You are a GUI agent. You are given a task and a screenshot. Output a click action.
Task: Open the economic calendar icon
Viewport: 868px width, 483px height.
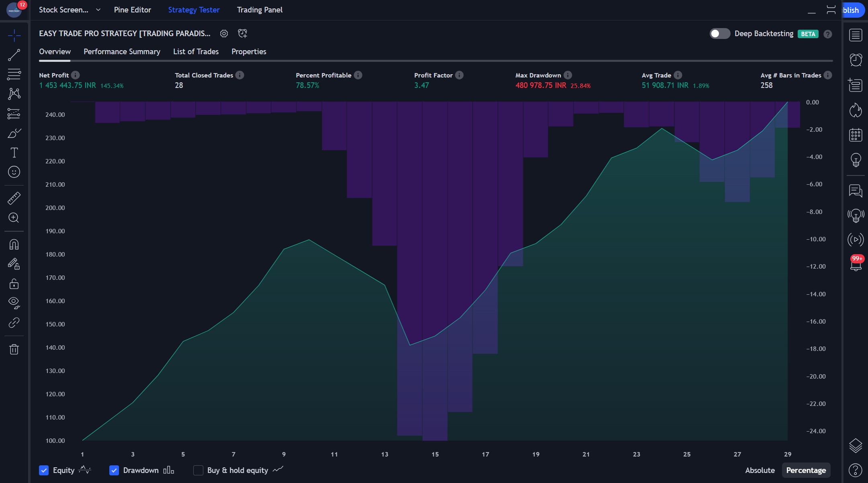click(856, 135)
